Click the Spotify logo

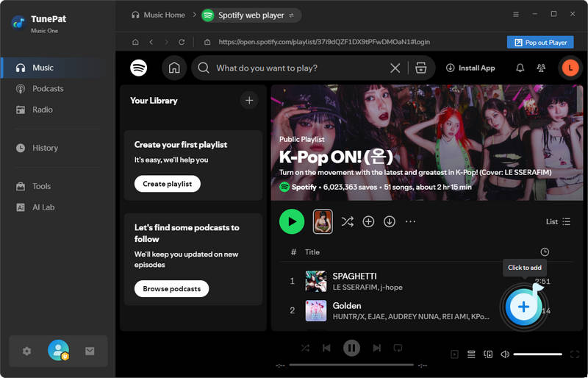139,68
